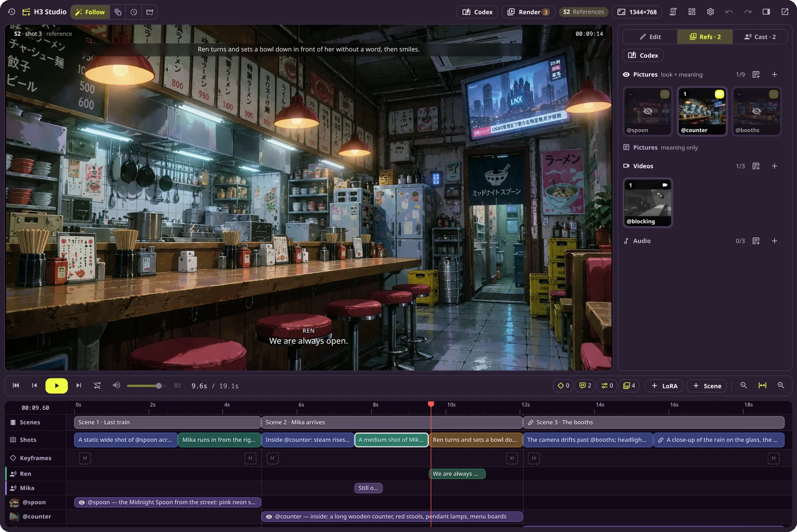The width and height of the screenshot is (797, 532).
Task: Open the Codex button in the top bar
Action: (x=477, y=12)
